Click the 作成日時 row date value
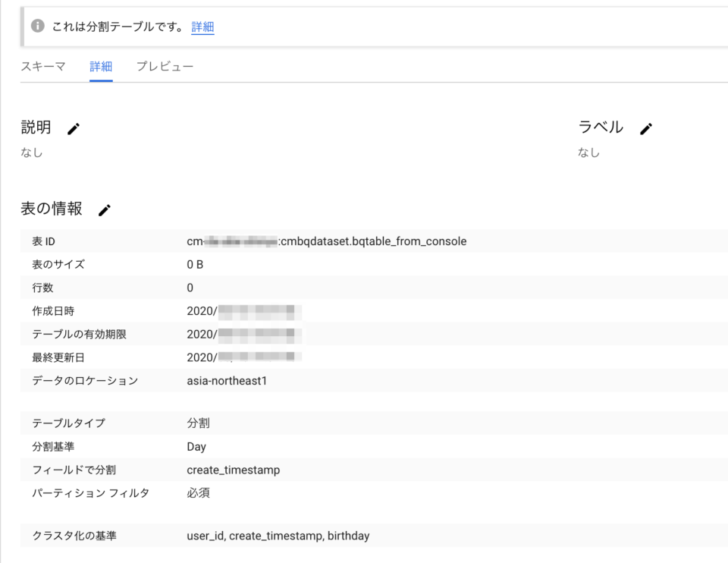 tap(243, 311)
